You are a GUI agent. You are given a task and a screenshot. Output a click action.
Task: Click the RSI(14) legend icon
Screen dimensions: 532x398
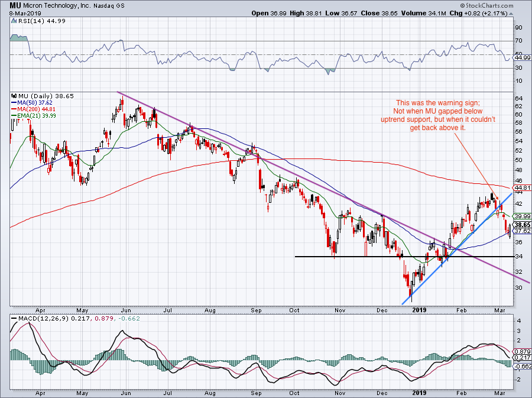(14, 21)
